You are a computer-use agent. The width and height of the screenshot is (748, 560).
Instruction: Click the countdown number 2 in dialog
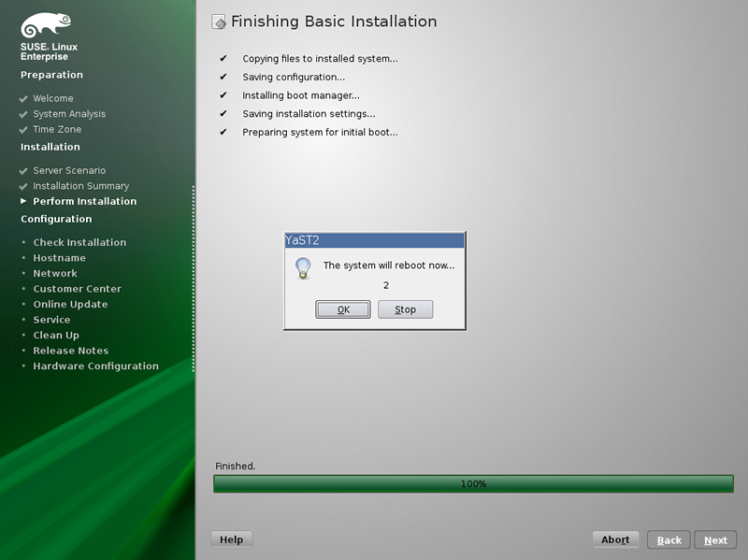pyautogui.click(x=386, y=285)
